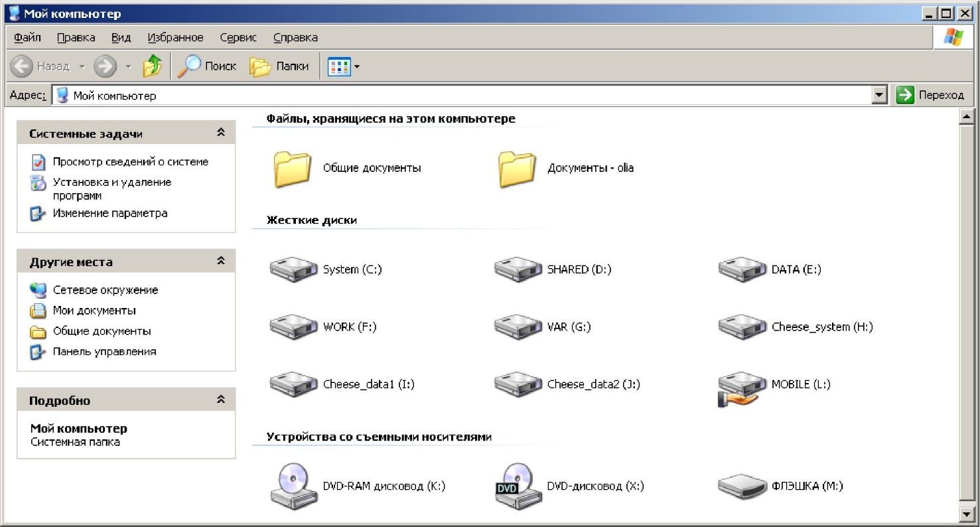Click the Устройства со съемными носителями header
This screenshot has width=980, height=527.
tap(379, 437)
